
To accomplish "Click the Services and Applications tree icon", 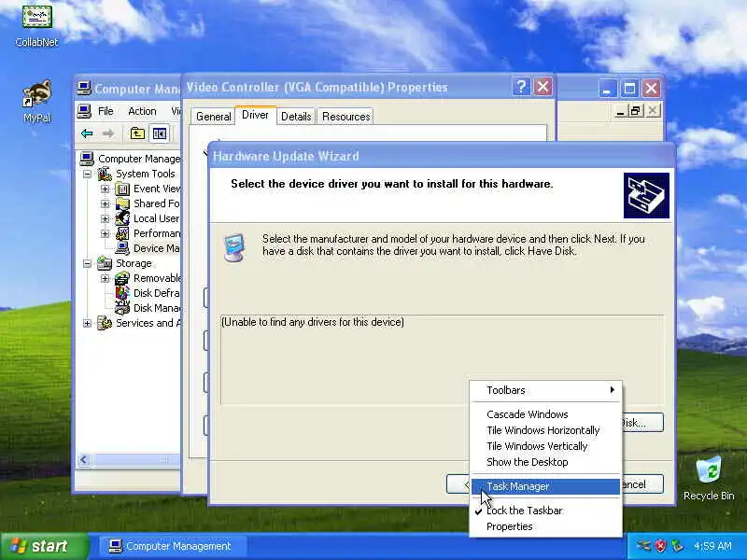I will coord(105,323).
